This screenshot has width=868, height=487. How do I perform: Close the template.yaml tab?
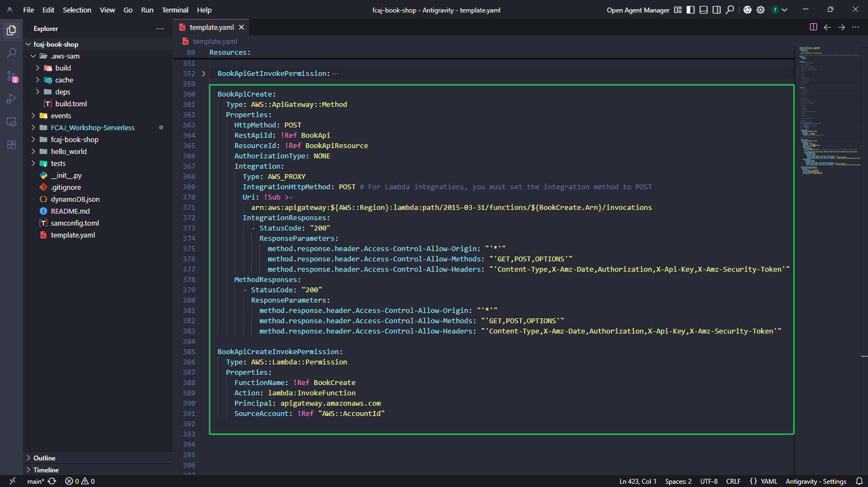pos(241,27)
